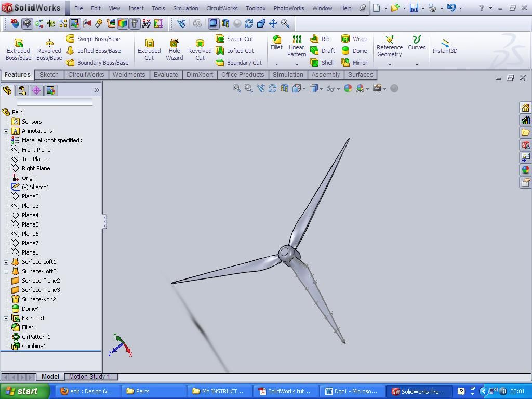Choose the Shell feature tool

coord(322,63)
